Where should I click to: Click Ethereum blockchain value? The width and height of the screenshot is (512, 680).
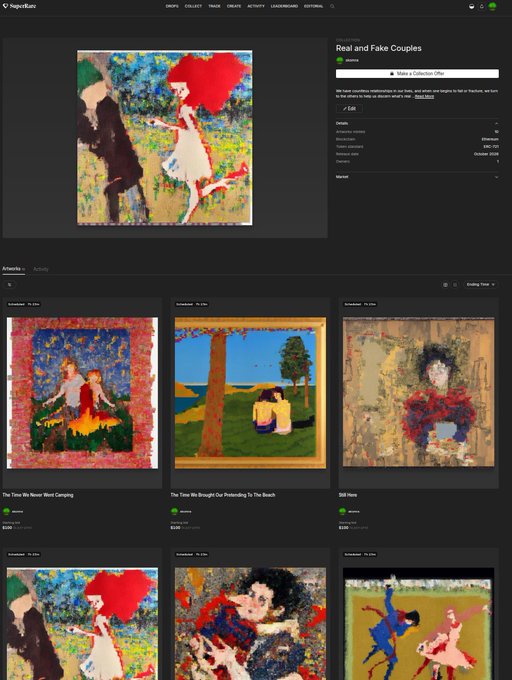490,139
